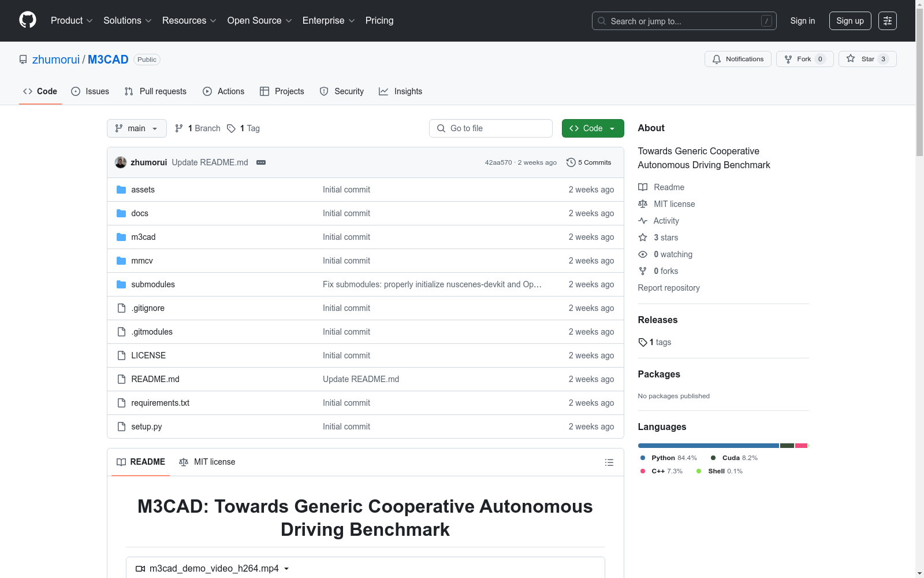Click the '1 Branch' link
The width and height of the screenshot is (924, 578).
coord(198,128)
